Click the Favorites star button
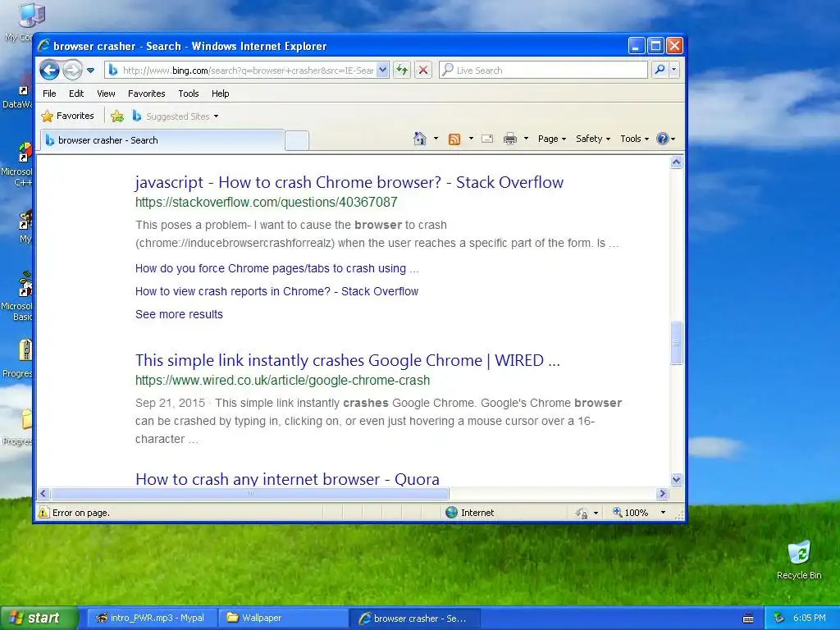 [x=67, y=116]
